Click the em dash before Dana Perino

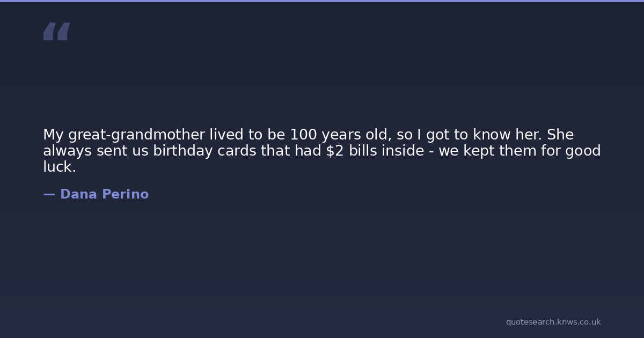pos(49,194)
